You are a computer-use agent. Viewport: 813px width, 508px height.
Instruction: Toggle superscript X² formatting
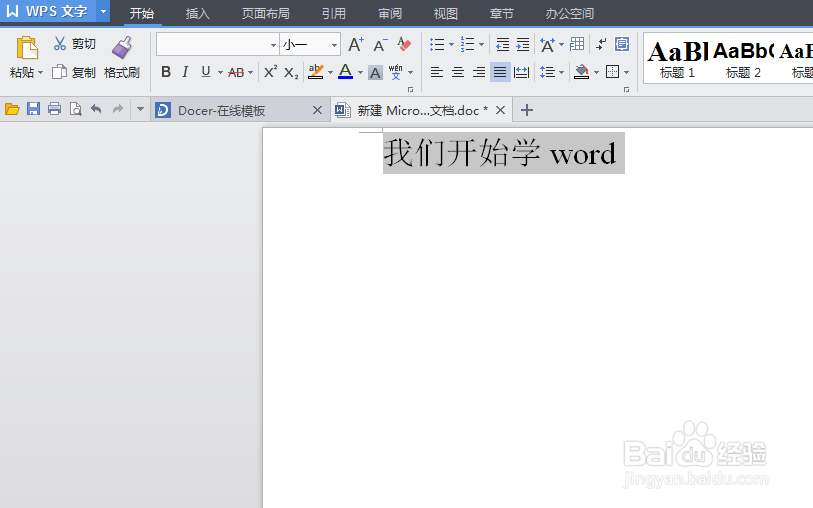point(270,72)
